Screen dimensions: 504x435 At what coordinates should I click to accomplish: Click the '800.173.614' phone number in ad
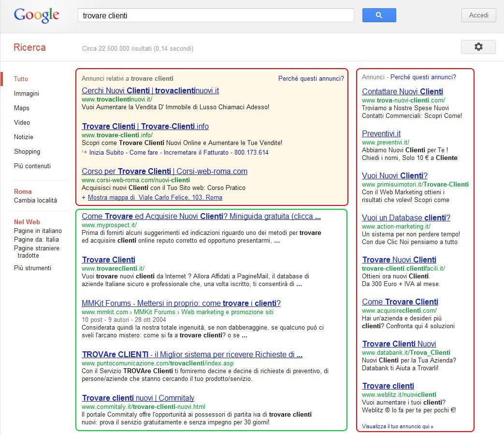(x=251, y=152)
